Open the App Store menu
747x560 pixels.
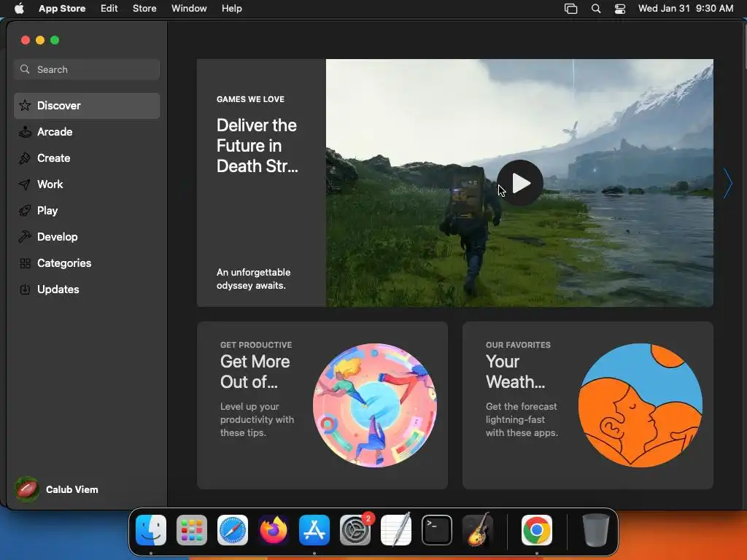[x=62, y=9]
